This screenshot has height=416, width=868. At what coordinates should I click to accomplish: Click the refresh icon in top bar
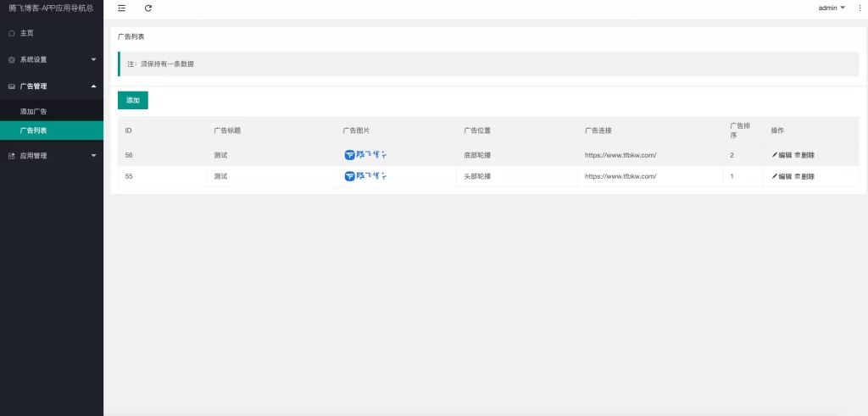pos(148,8)
